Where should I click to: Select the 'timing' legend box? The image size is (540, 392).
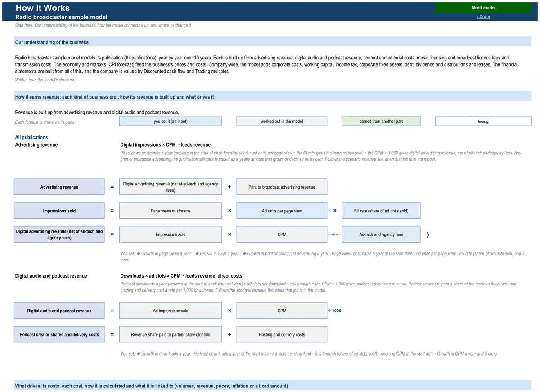pos(483,121)
